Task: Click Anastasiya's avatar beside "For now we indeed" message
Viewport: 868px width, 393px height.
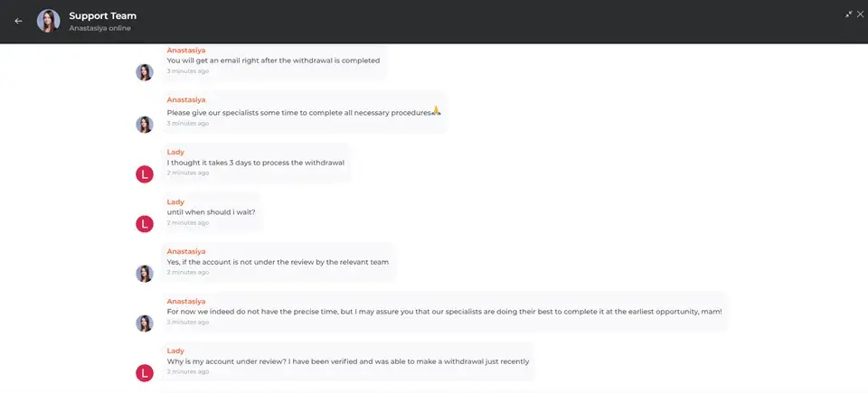Action: click(x=145, y=323)
